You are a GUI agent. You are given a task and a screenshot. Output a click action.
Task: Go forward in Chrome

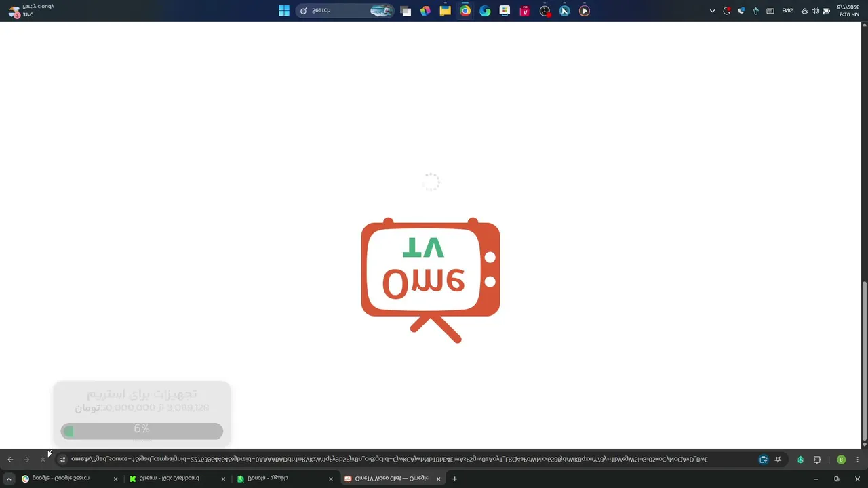(x=26, y=460)
